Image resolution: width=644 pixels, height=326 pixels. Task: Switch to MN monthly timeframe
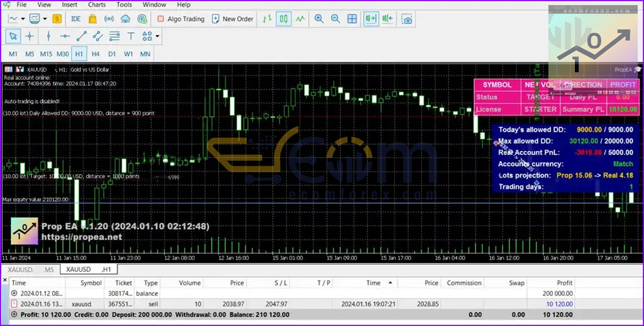point(145,54)
